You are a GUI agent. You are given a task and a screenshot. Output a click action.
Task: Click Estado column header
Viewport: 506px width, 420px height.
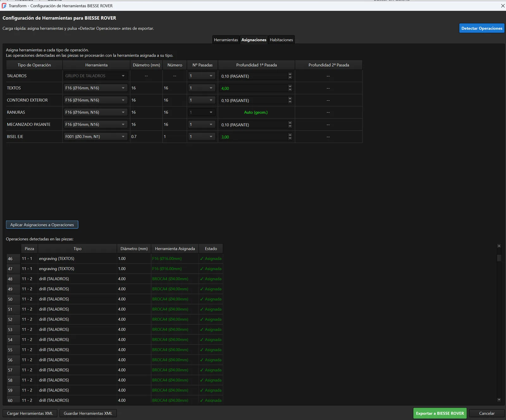coord(211,249)
